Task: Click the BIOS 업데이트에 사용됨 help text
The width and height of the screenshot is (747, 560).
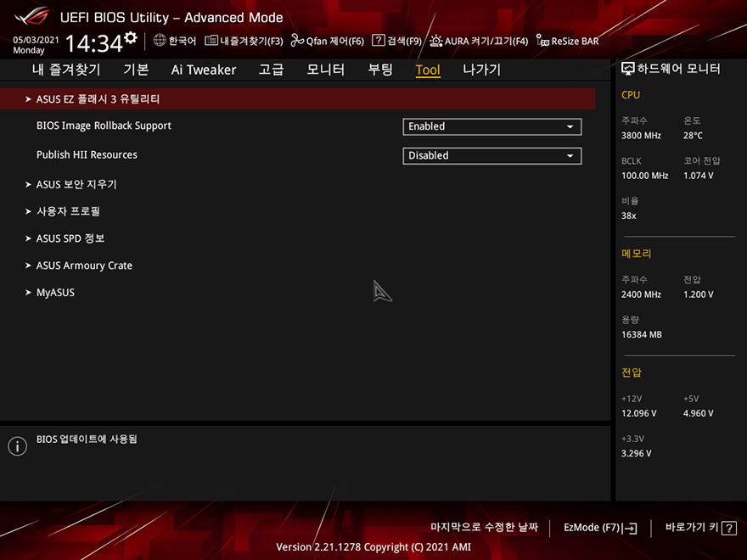Action: 87,439
